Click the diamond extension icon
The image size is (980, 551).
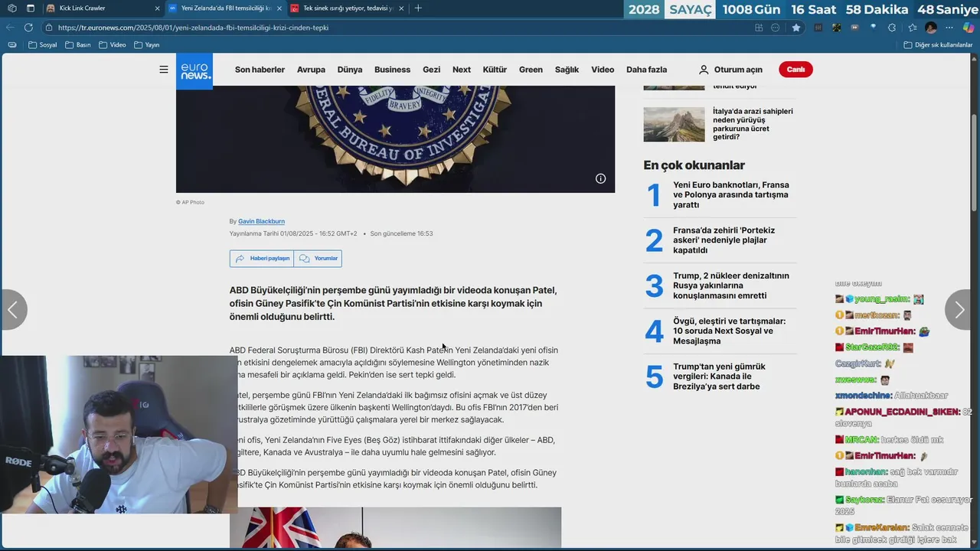(874, 27)
